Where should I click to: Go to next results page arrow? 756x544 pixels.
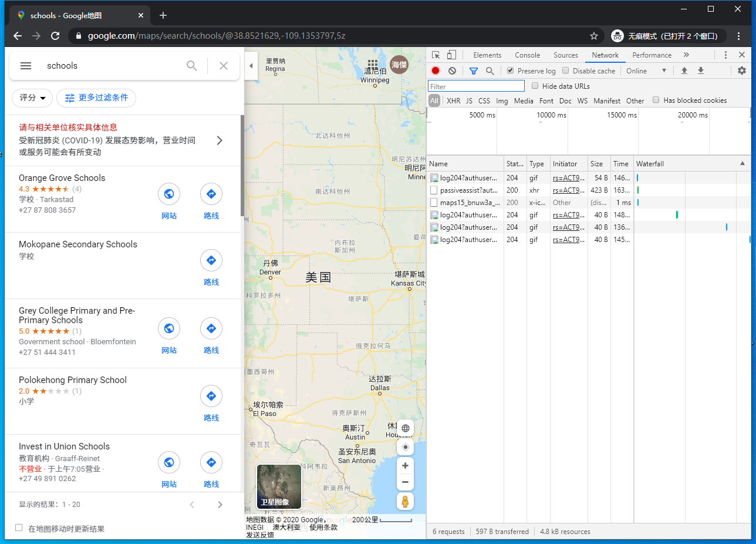(x=220, y=505)
